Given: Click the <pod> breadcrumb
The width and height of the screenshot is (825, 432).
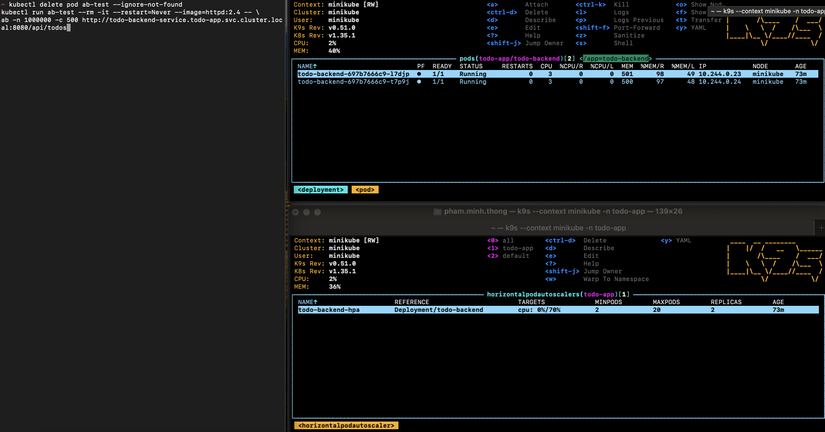Looking at the screenshot, I should coord(365,189).
